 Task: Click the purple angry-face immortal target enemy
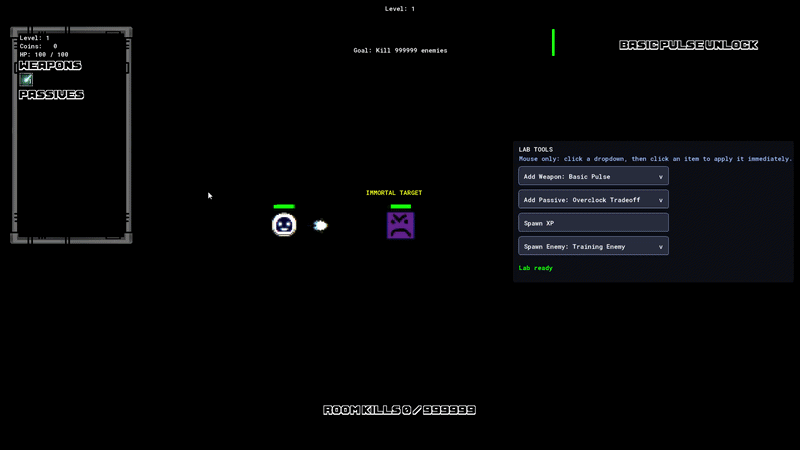(x=401, y=226)
